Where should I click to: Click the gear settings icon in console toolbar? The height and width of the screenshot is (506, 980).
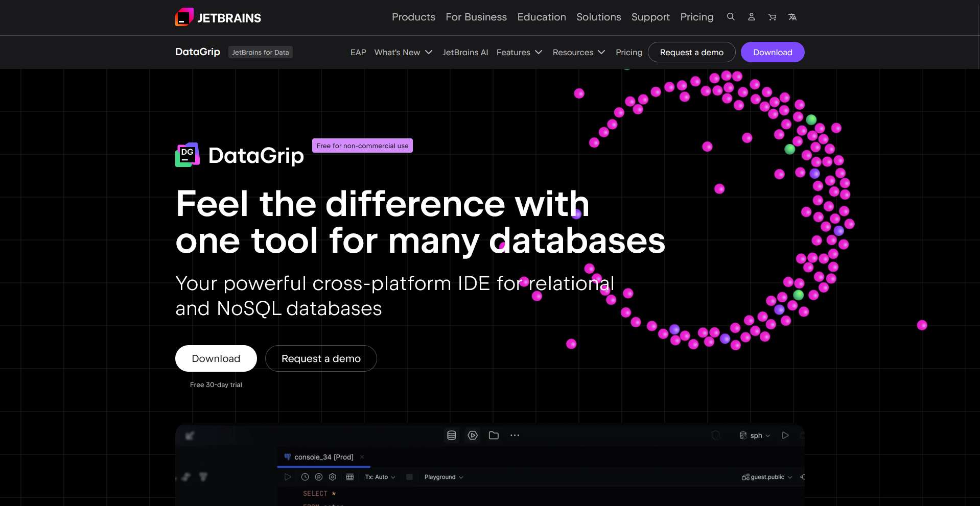pyautogui.click(x=333, y=477)
